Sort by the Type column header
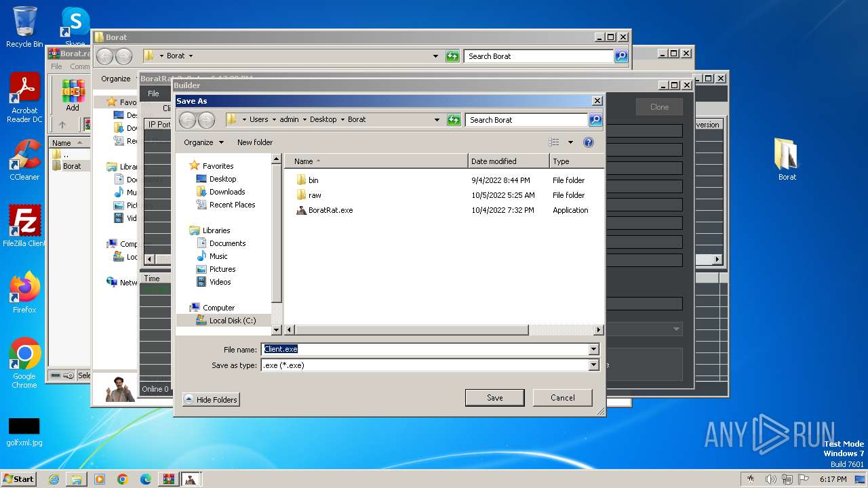This screenshot has width=868, height=488. point(576,161)
